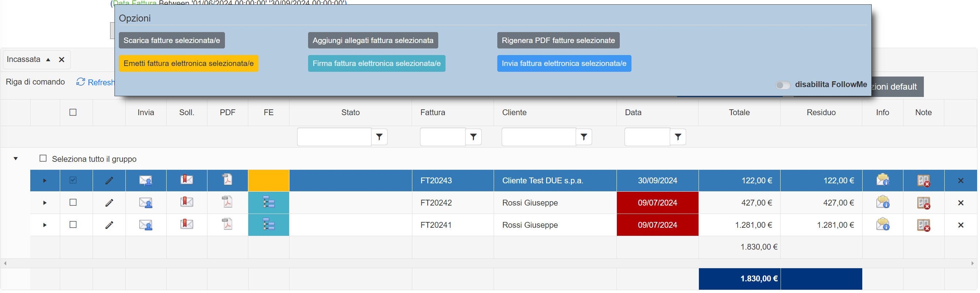980x293 pixels.
Task: Open the Cliente column filter dropdown
Action: [584, 137]
